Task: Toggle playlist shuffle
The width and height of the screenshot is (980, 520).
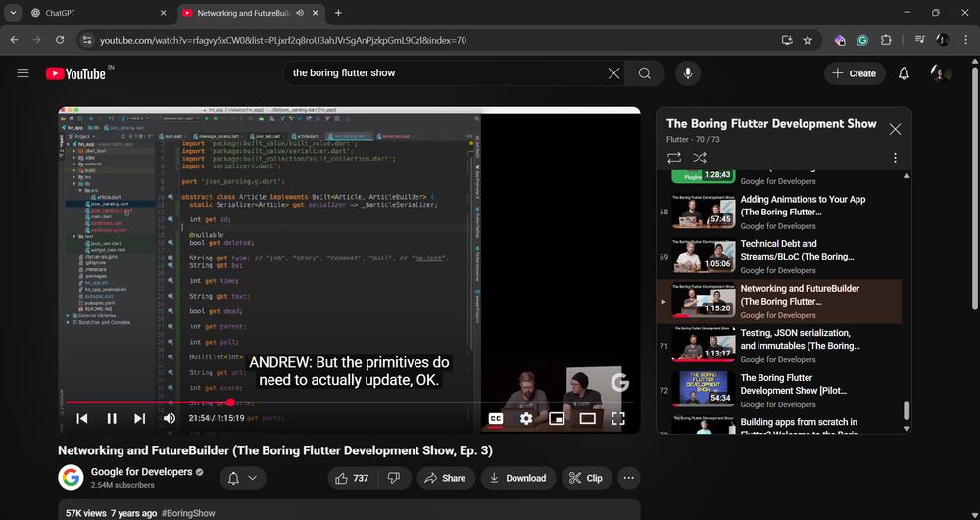Action: pos(700,158)
